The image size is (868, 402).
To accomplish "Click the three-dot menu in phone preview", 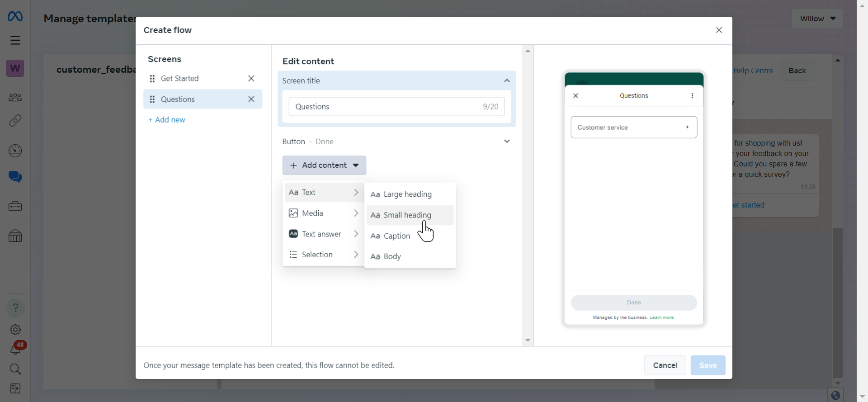I will coord(692,96).
